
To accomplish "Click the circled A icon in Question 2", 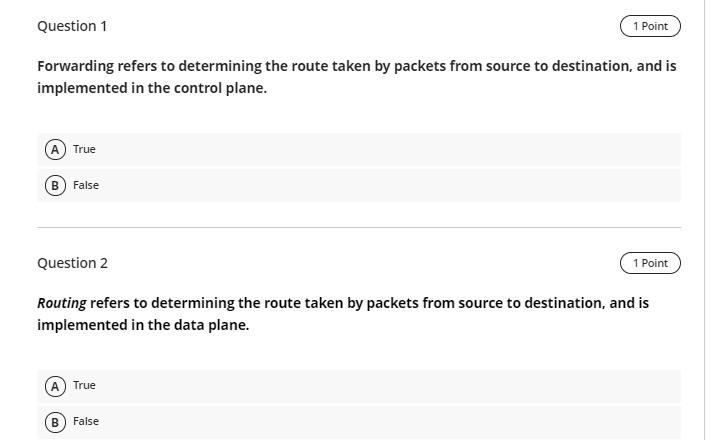I will 56,386.
